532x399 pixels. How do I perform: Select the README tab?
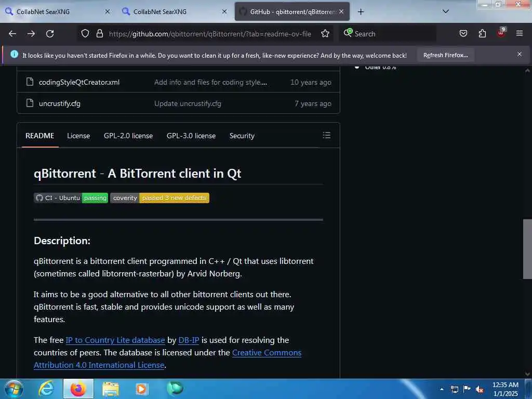[39, 136]
